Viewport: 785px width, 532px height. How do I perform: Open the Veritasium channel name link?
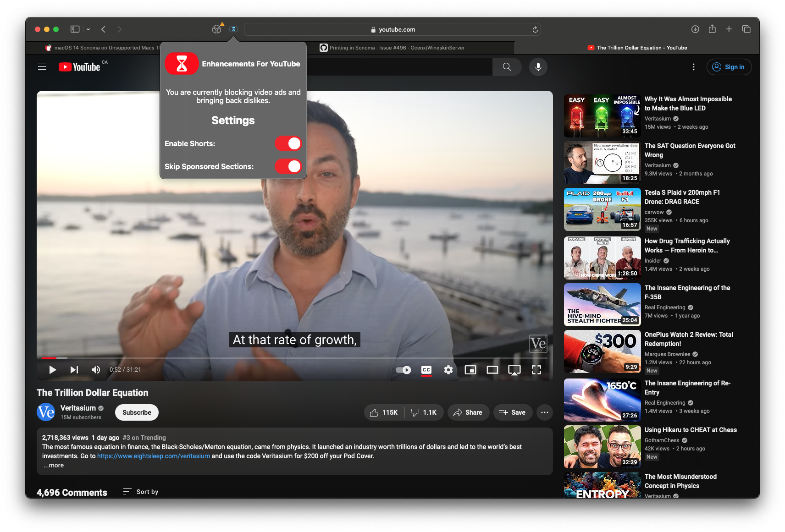(x=78, y=408)
